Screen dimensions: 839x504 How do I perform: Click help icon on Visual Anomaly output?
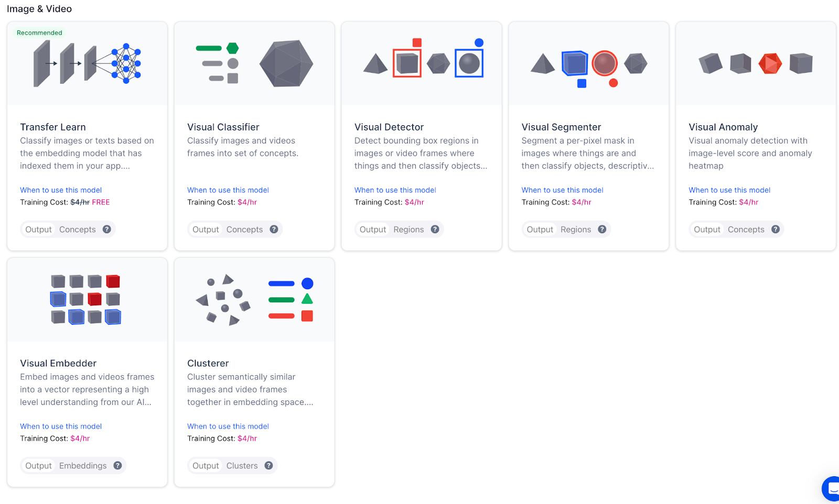(776, 229)
